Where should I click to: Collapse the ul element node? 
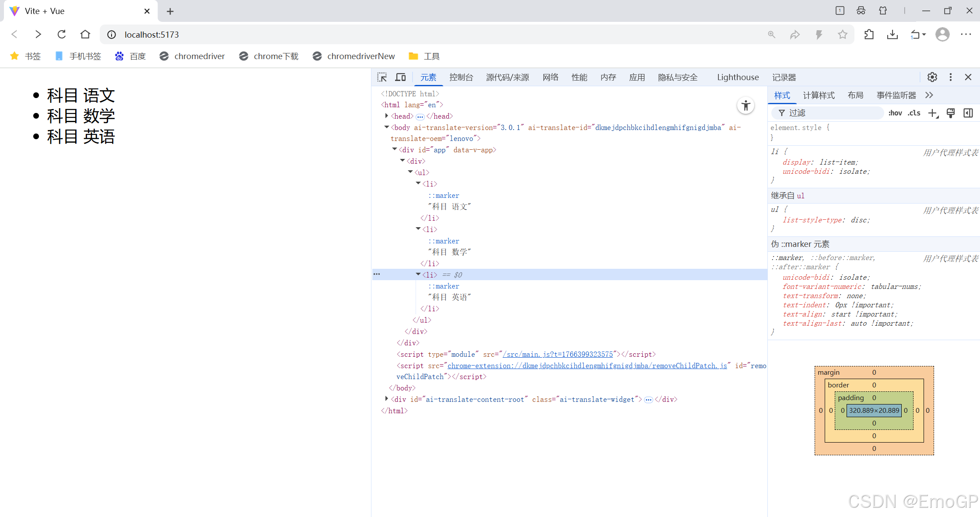coord(410,172)
